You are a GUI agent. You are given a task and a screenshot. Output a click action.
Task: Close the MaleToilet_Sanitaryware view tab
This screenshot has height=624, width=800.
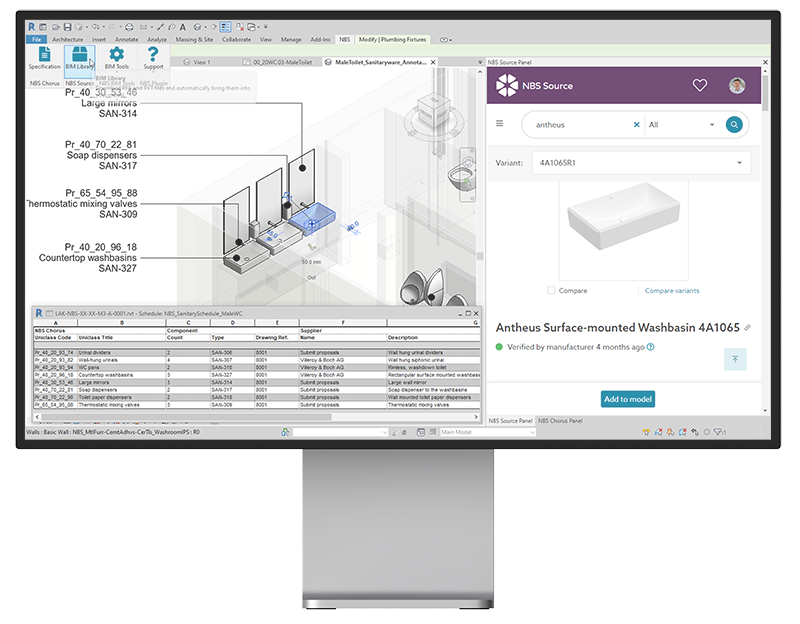click(433, 62)
